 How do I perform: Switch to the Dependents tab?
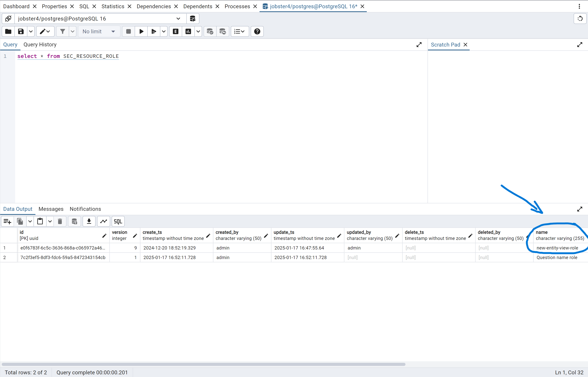(x=198, y=6)
